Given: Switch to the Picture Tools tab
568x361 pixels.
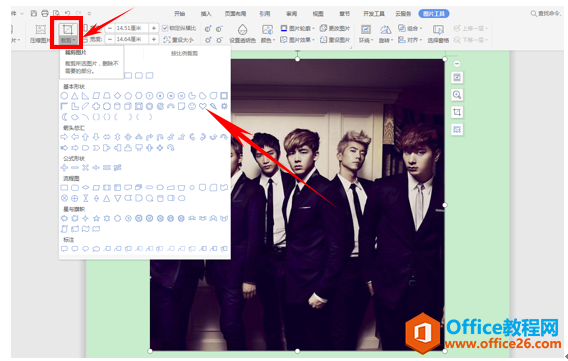Looking at the screenshot, I should point(434,13).
